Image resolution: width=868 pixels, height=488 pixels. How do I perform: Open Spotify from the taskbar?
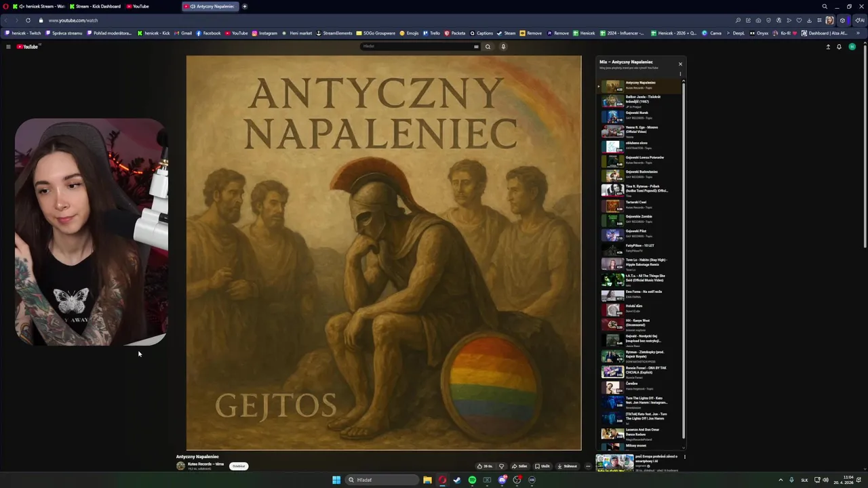pos(472,480)
